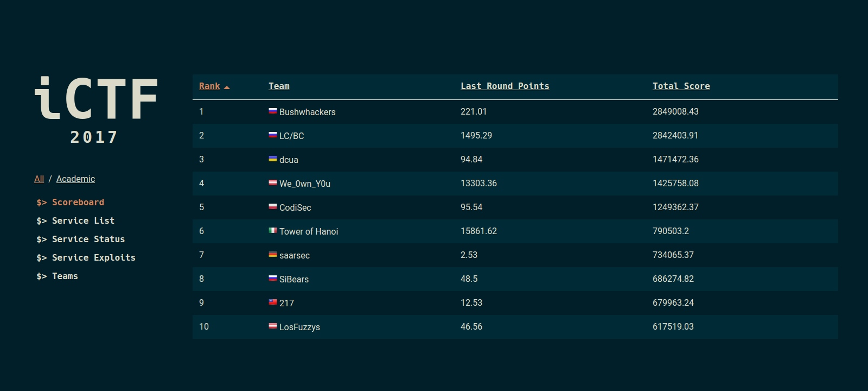Image resolution: width=868 pixels, height=391 pixels.
Task: Click last round points 95.54
Action: [x=471, y=207]
